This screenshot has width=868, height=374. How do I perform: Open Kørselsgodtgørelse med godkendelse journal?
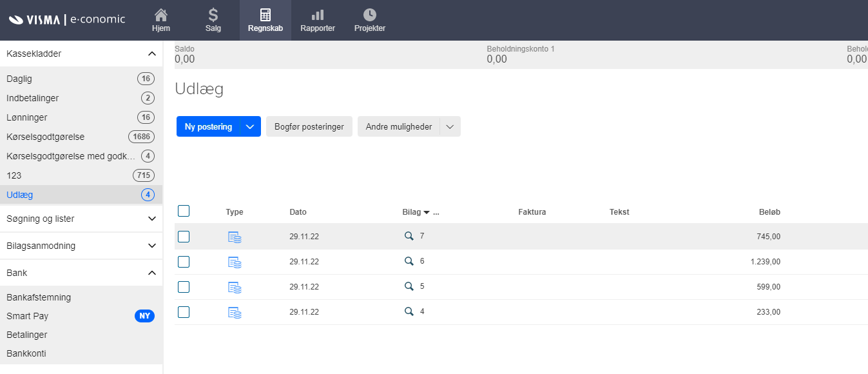(81, 156)
